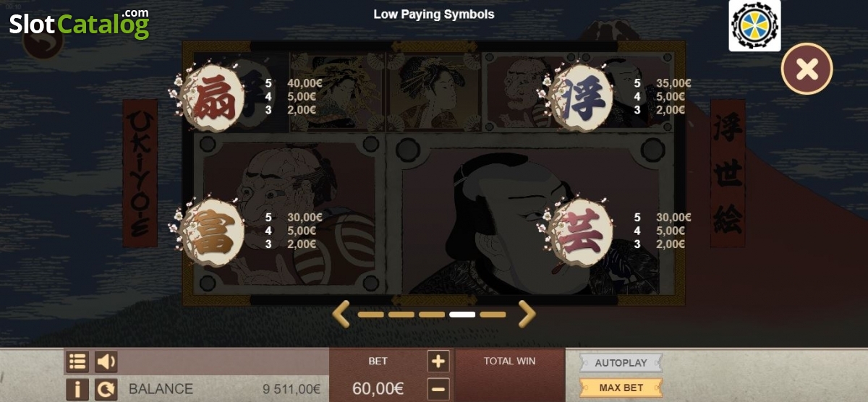
Task: Go to next paytable page arrow
Action: [527, 314]
